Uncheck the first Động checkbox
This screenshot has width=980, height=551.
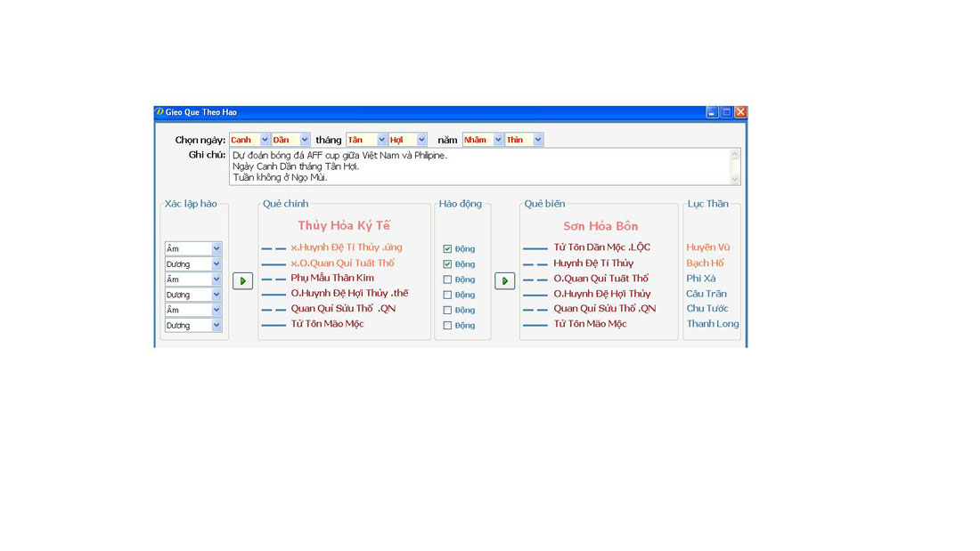(447, 249)
